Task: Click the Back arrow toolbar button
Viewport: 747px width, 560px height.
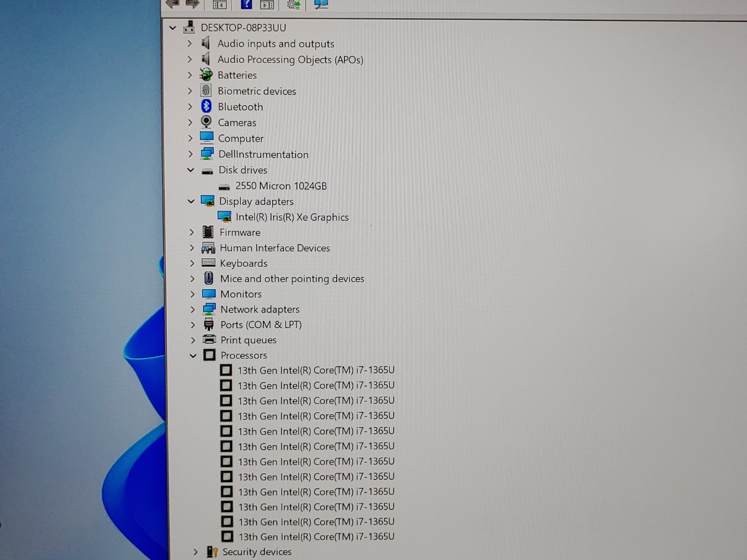Action: 173,4
